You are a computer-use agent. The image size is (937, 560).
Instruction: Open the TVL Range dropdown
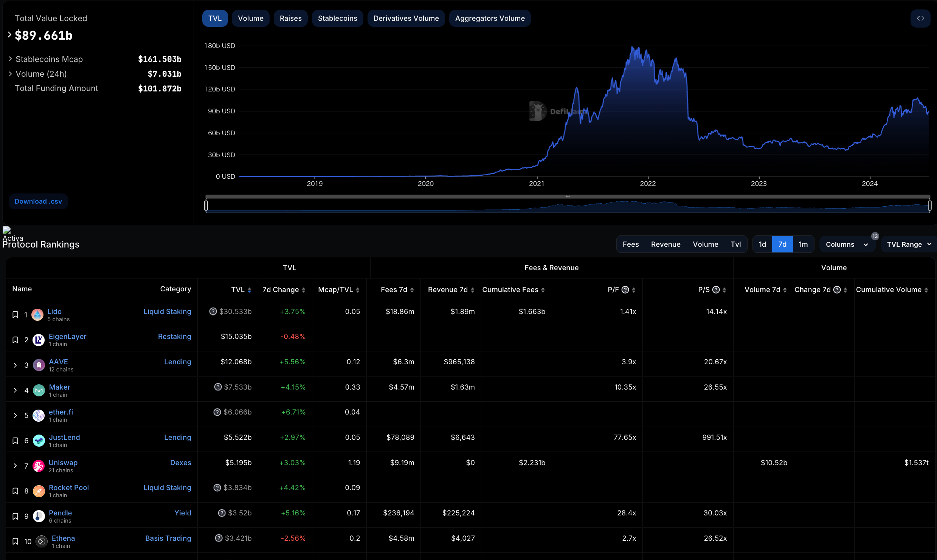908,244
